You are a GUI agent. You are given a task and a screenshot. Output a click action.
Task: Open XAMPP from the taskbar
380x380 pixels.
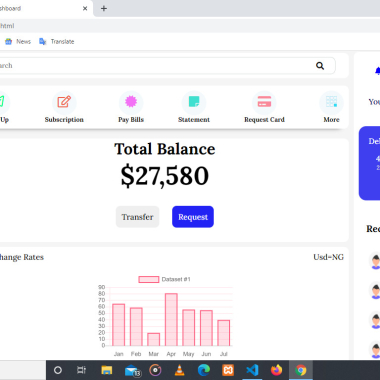point(228,370)
